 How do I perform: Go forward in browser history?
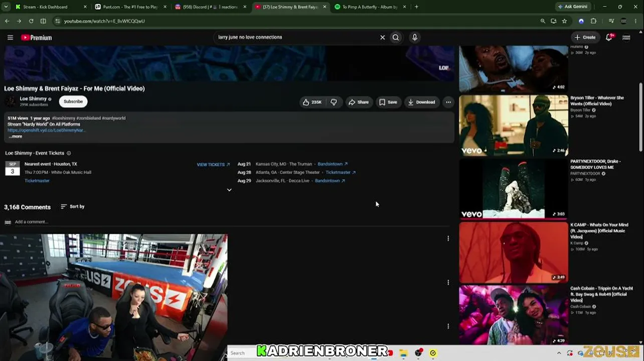pos(19,21)
